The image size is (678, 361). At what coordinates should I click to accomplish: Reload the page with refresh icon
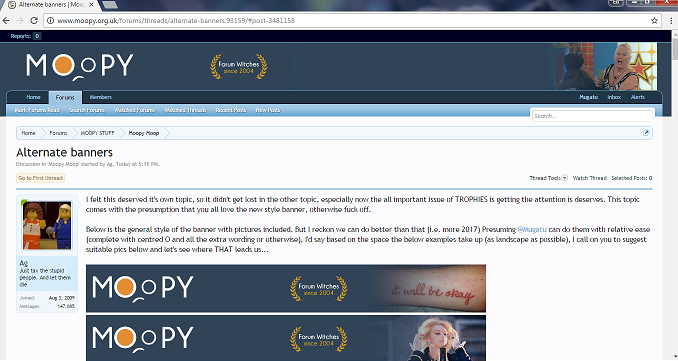click(34, 20)
